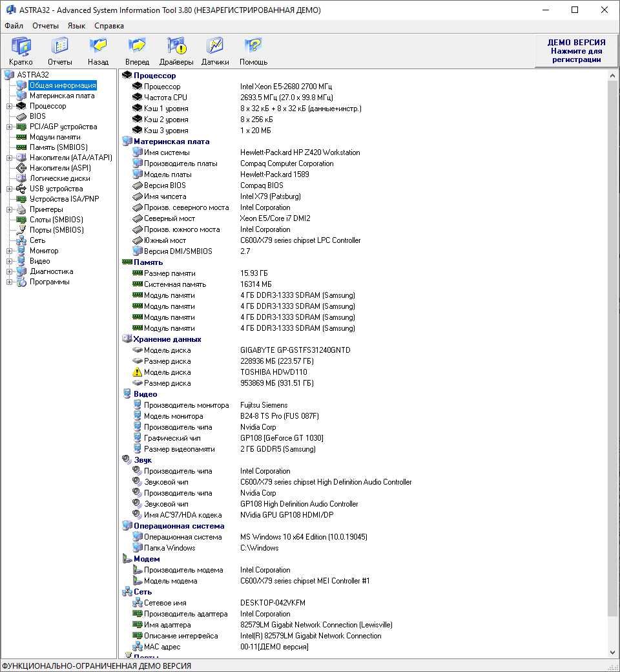Click the BIOS chip icon in tree

pyautogui.click(x=21, y=116)
